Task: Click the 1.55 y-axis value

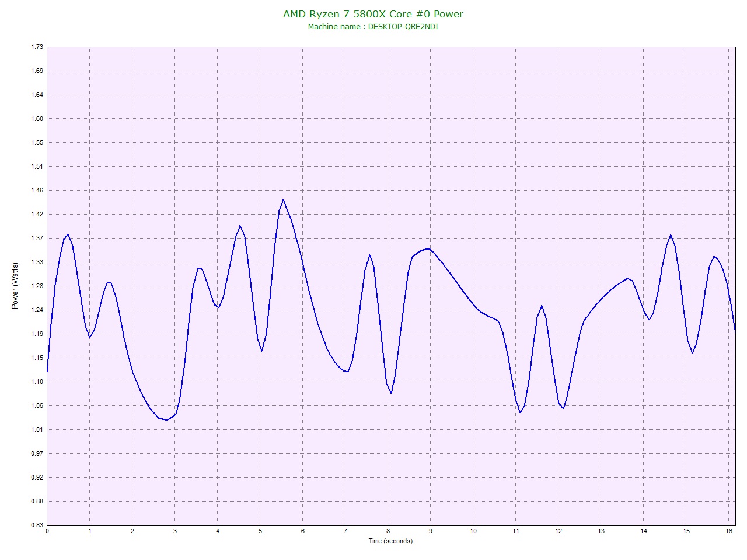Action: tap(37, 142)
